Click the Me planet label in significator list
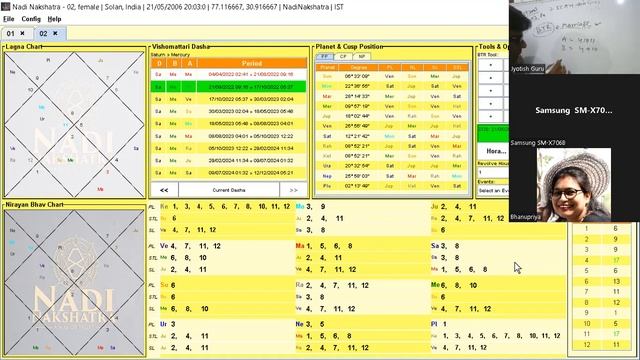The image size is (640, 360). pyautogui.click(x=435, y=285)
